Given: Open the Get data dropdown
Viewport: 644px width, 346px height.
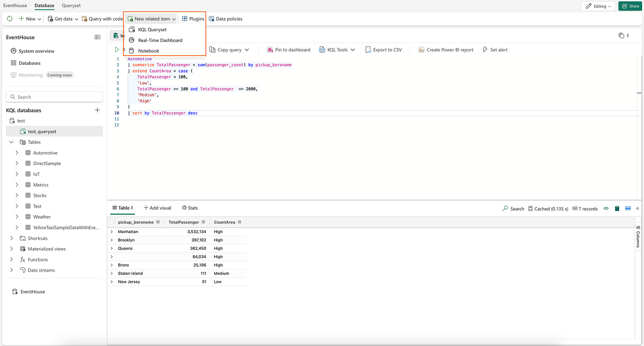Looking at the screenshot, I should tap(63, 19).
